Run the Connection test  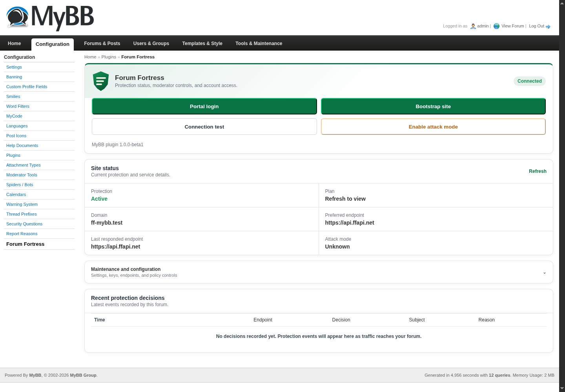(204, 127)
